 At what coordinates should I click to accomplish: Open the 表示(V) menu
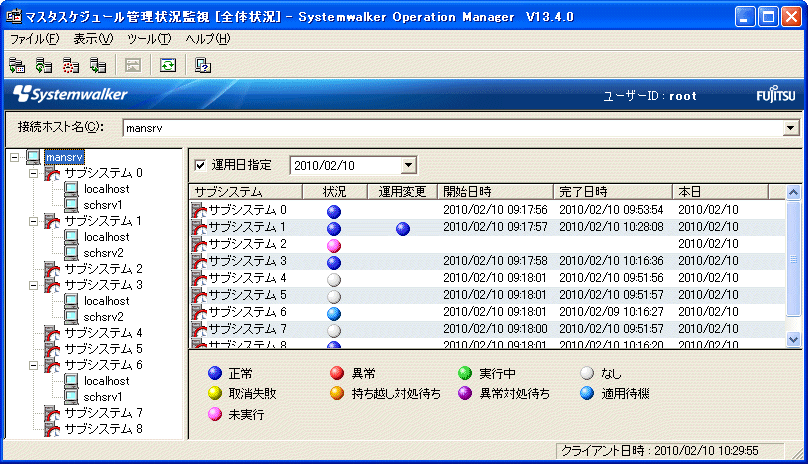(x=93, y=39)
